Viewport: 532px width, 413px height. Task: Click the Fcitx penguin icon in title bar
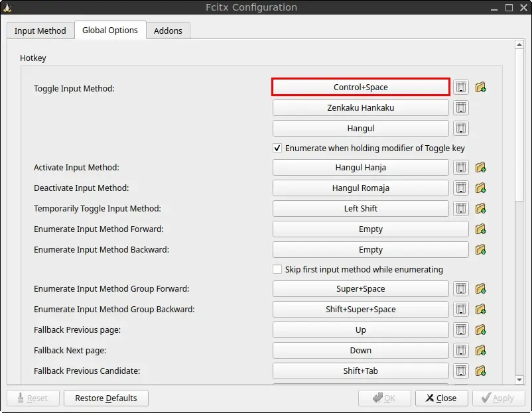point(7,7)
